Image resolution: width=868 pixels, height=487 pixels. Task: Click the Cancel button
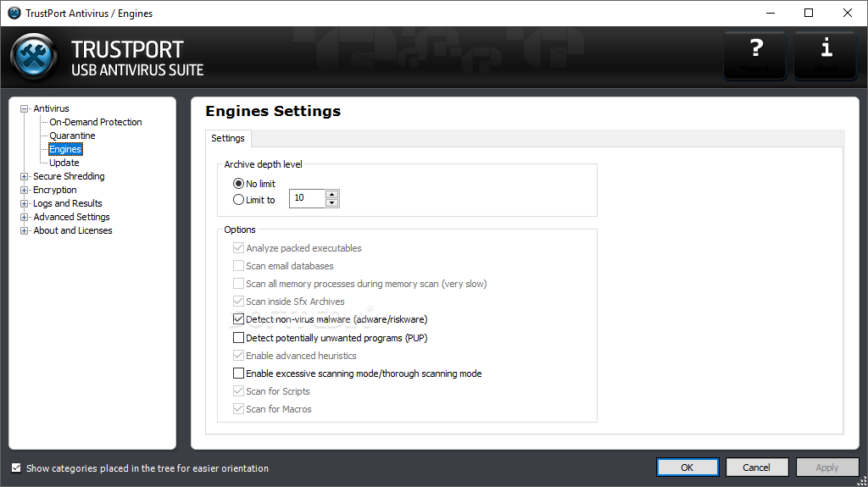[x=756, y=468]
